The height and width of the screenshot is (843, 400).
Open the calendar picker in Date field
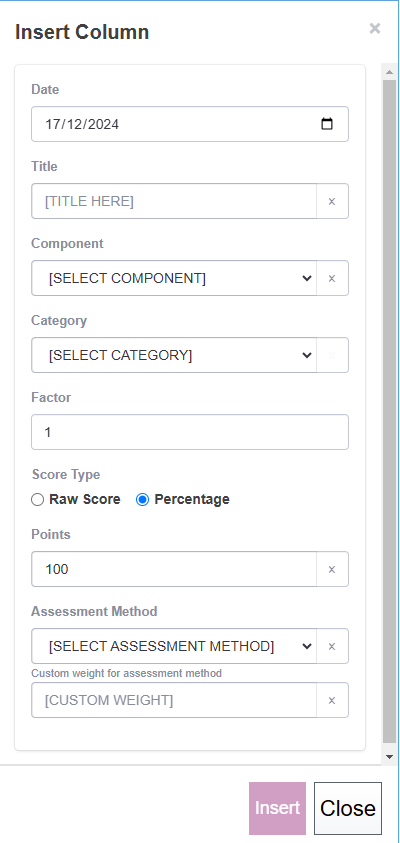pyautogui.click(x=326, y=124)
